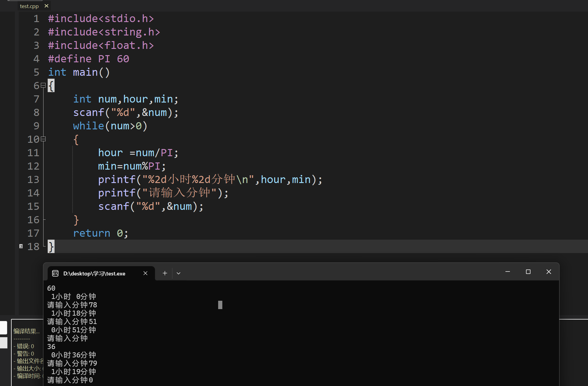Minimize the terminal window
Viewport: 588px width, 386px height.
pyautogui.click(x=508, y=272)
